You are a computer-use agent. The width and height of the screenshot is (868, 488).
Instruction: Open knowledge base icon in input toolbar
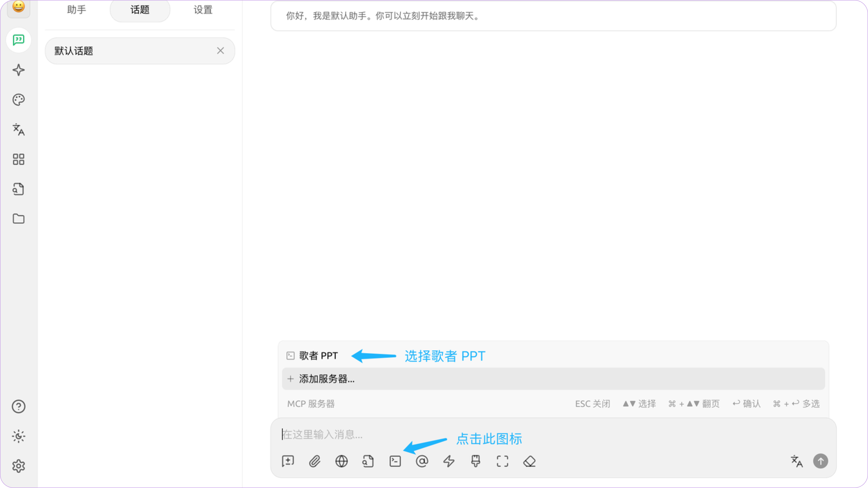[368, 461]
